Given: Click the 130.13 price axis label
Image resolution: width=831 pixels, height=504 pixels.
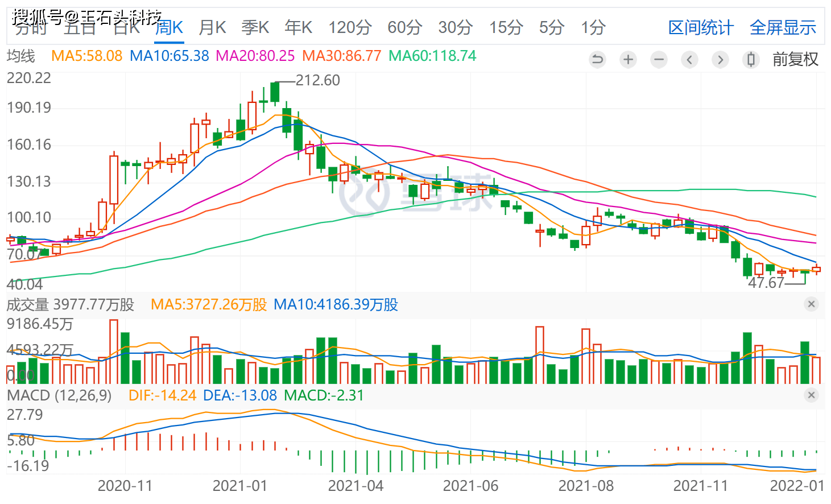Looking at the screenshot, I should point(29,181).
